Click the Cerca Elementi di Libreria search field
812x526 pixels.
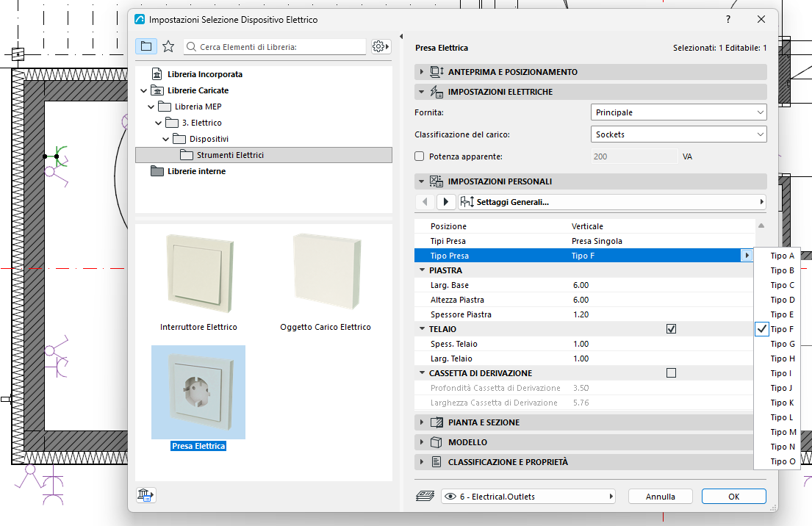coord(275,46)
